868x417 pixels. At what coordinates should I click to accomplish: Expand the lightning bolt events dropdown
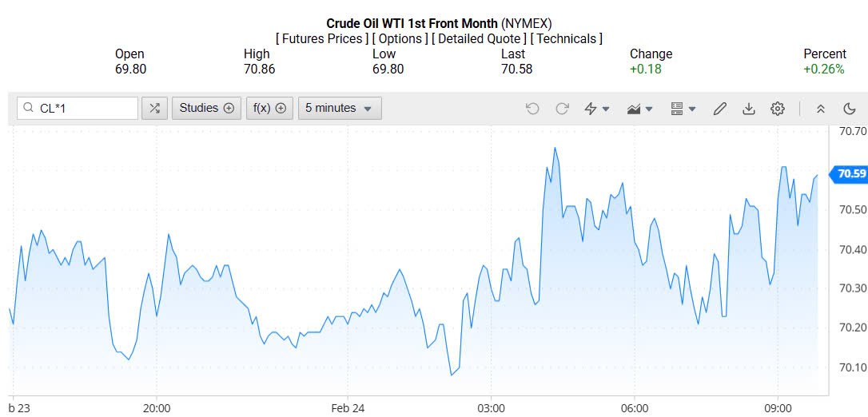click(597, 109)
